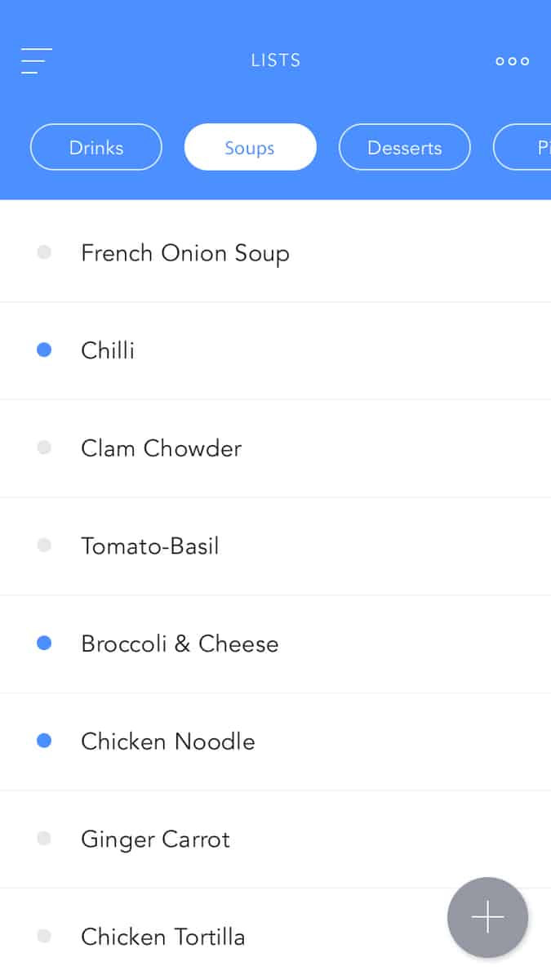
Task: Uncheck the blue dot beside Chilli
Action: [x=44, y=350]
